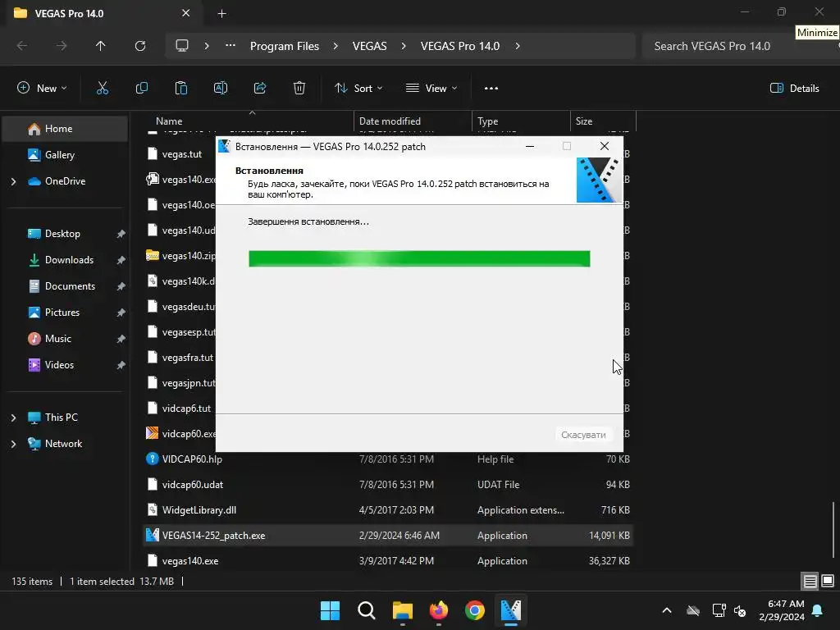Launch Firefox from taskbar
The image size is (840, 630).
(439, 610)
